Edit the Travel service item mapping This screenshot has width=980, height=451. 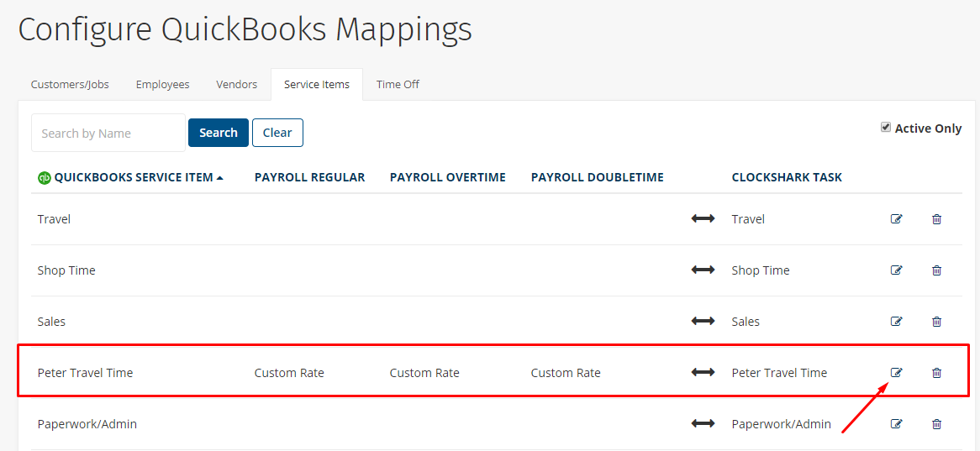896,219
